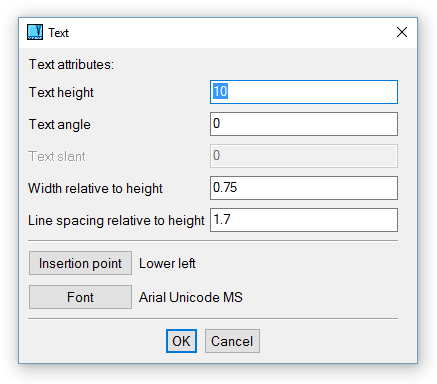
Task: Click into the Line spacing relative to height field
Action: [304, 220]
